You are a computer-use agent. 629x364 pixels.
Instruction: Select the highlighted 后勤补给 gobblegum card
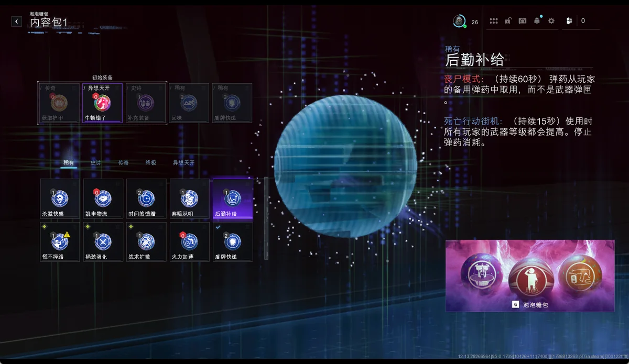pyautogui.click(x=233, y=199)
